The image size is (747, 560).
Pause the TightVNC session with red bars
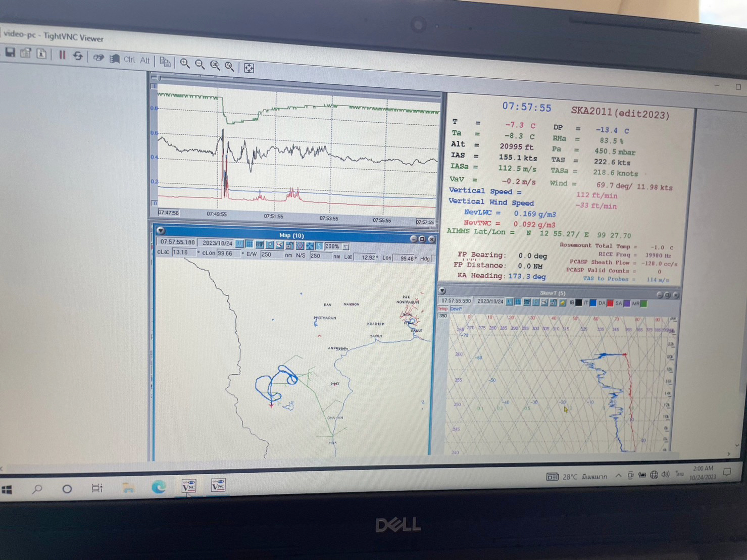pyautogui.click(x=62, y=55)
